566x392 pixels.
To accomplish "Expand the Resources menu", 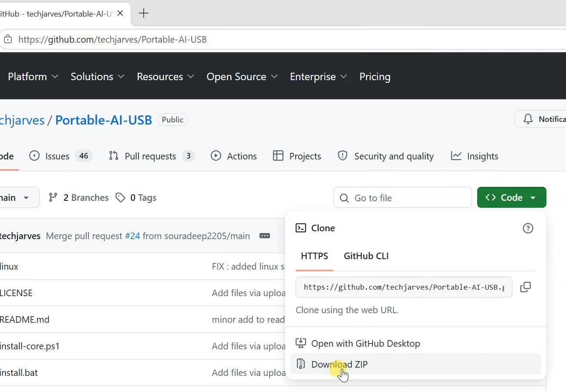I will 165,77.
